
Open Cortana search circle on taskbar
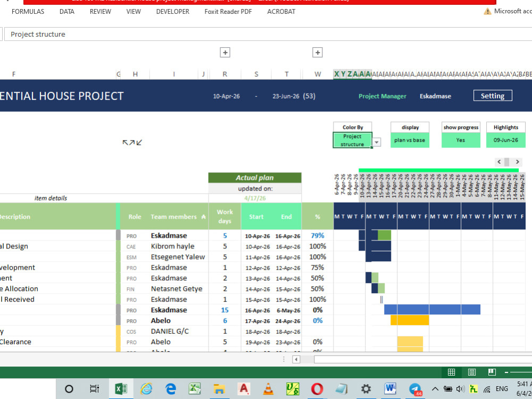pyautogui.click(x=69, y=389)
